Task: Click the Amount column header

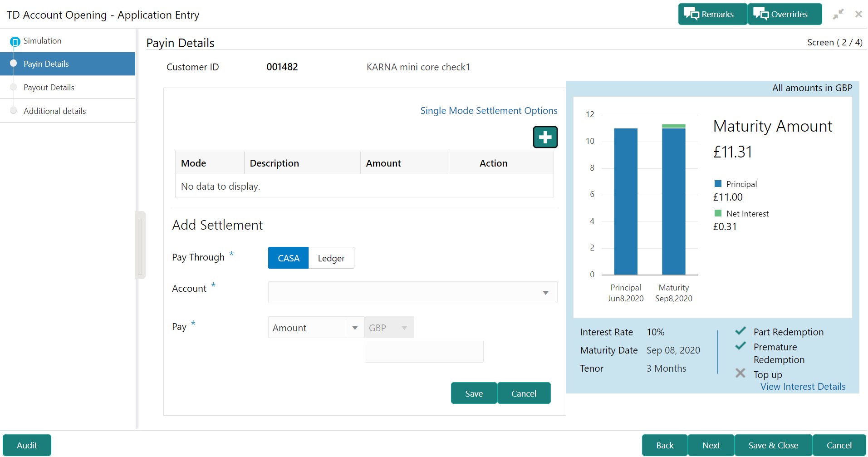Action: 405,163
